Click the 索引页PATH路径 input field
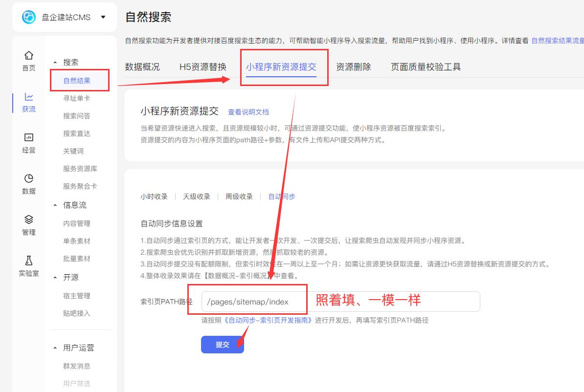The height and width of the screenshot is (392, 584). (341, 302)
